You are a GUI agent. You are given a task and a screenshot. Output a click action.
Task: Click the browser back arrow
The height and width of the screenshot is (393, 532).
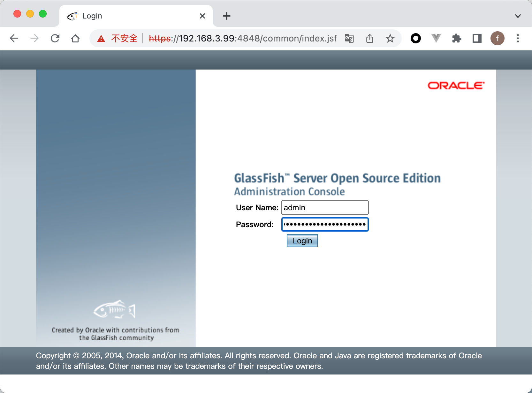click(x=14, y=39)
